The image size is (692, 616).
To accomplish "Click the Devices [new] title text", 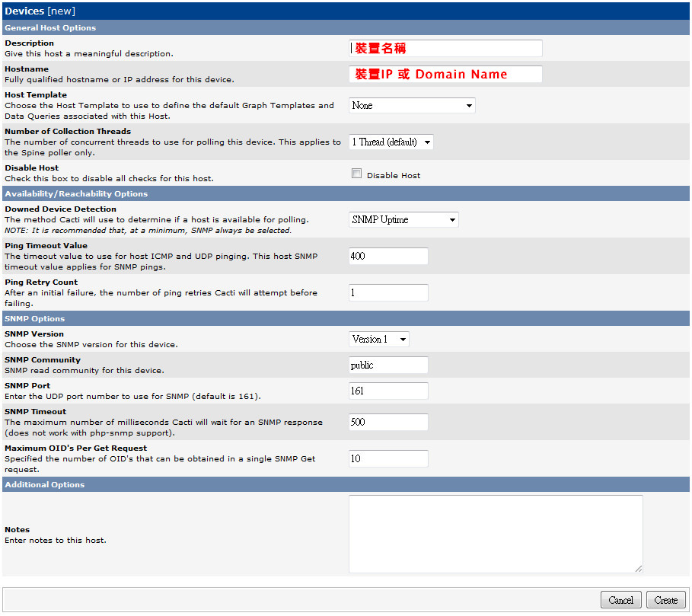I will click(40, 11).
